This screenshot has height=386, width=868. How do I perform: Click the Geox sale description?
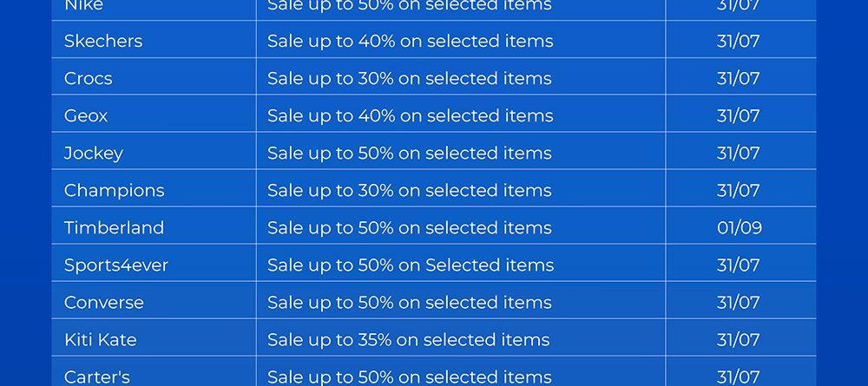point(410,115)
